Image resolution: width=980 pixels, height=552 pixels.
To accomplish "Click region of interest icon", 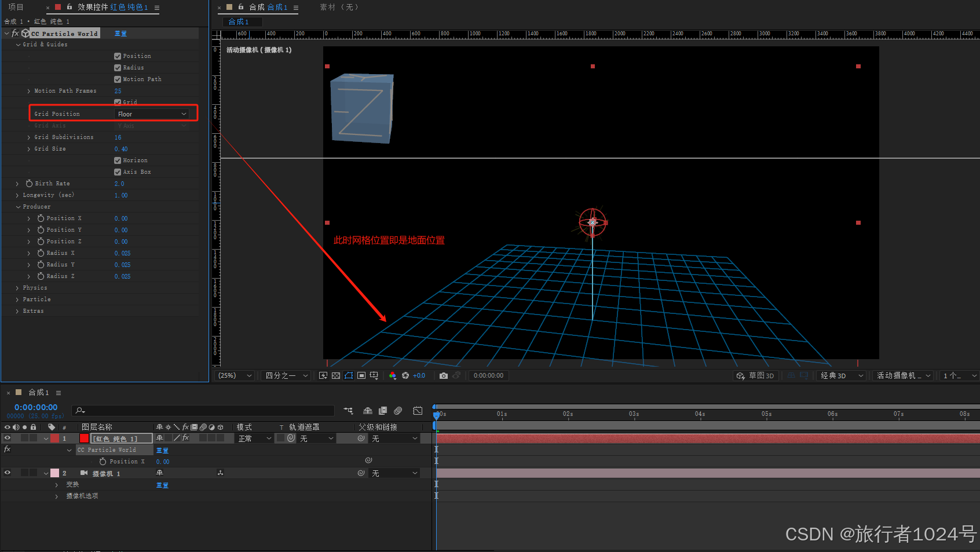I will (x=361, y=376).
